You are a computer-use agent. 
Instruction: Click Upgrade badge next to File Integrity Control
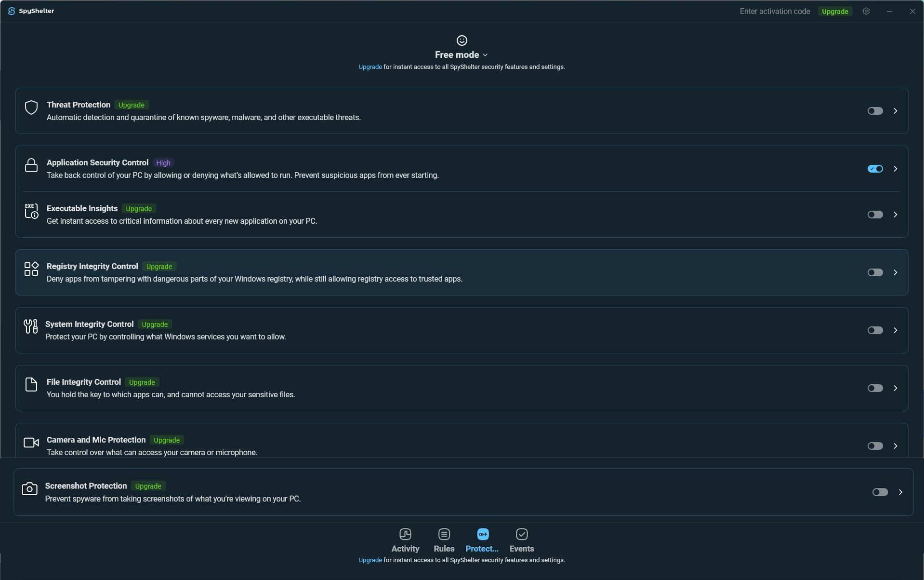coord(142,382)
